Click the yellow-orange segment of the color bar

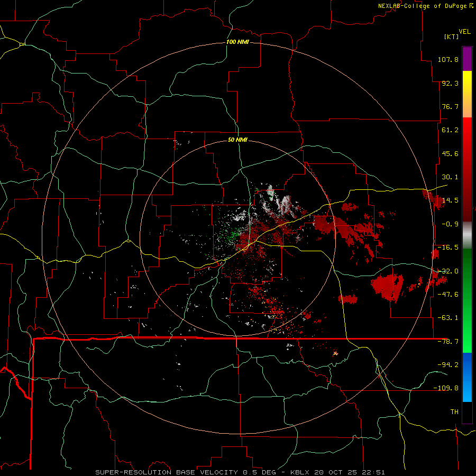[467, 94]
